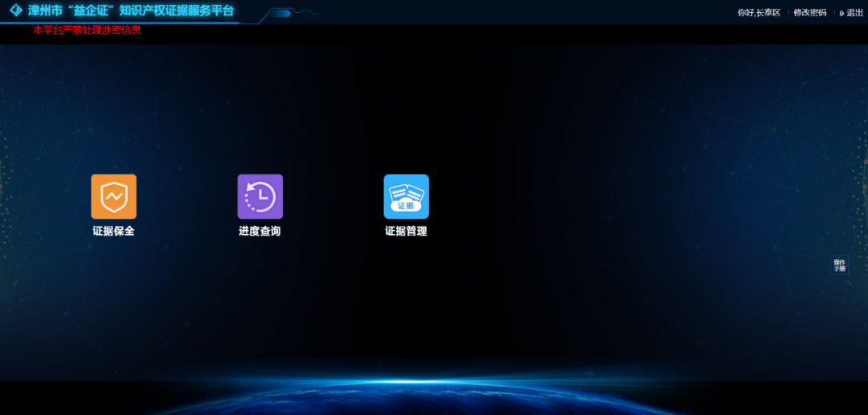The width and height of the screenshot is (868, 415).
Task: Click the document cards in the blue icon
Action: pos(406,192)
